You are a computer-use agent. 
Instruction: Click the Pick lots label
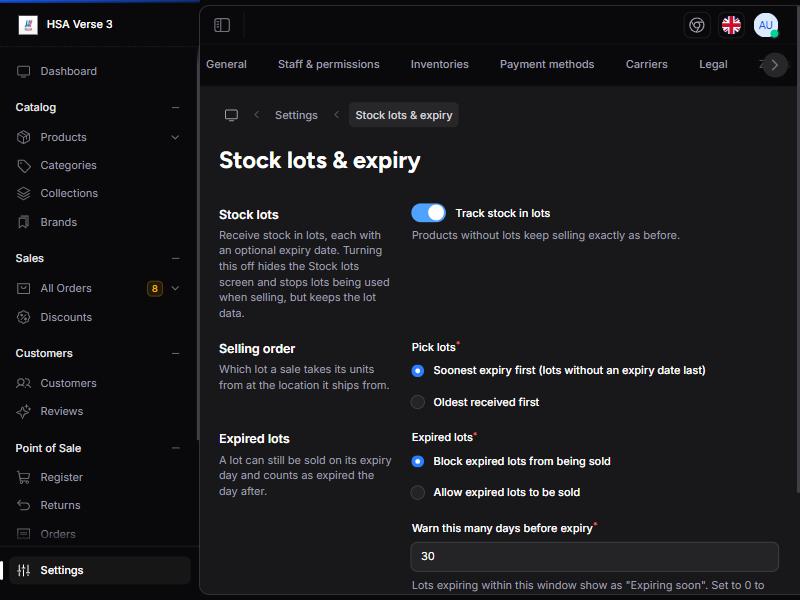(433, 347)
